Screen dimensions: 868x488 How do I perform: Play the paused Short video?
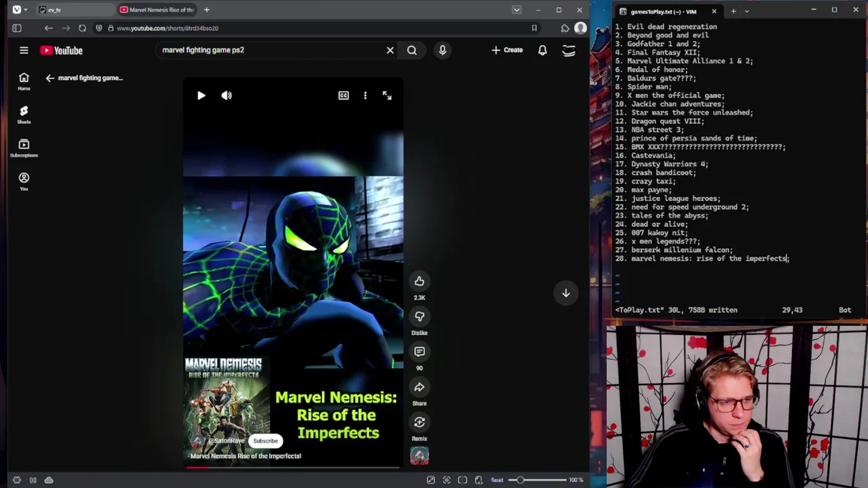click(201, 96)
